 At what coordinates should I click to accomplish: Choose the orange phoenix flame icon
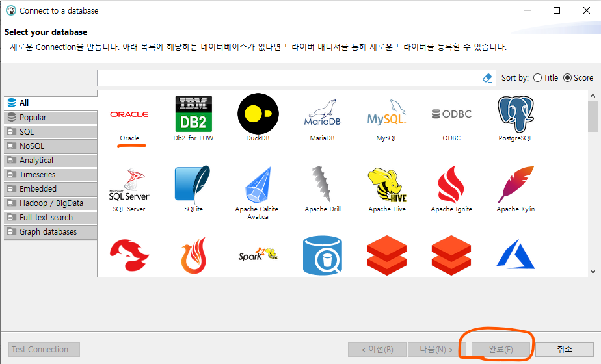point(194,255)
